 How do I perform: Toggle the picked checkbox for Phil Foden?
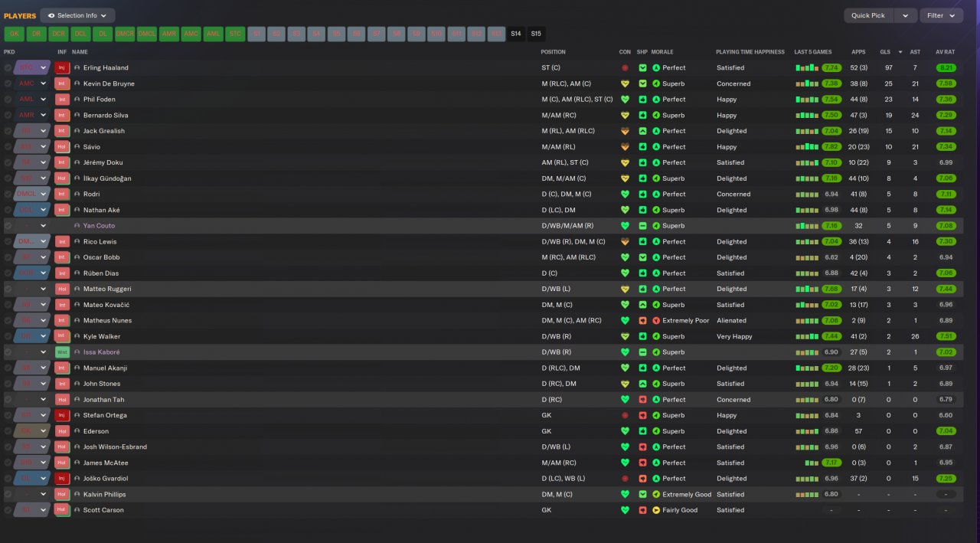(8, 100)
